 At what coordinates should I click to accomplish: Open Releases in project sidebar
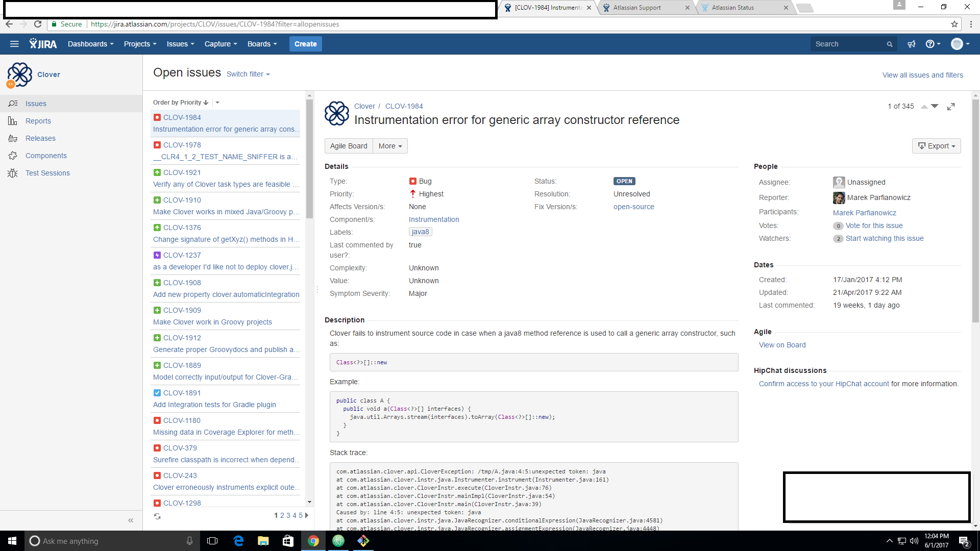tap(40, 138)
